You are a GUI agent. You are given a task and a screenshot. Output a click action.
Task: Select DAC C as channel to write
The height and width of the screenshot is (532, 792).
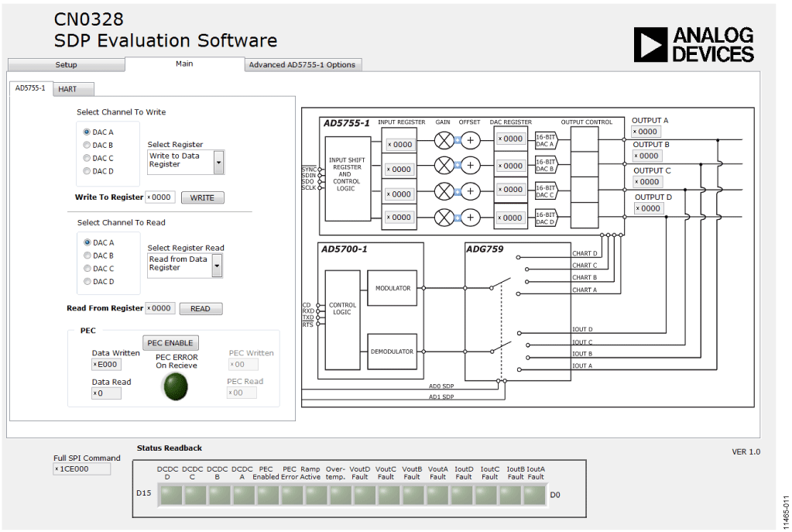coord(87,158)
